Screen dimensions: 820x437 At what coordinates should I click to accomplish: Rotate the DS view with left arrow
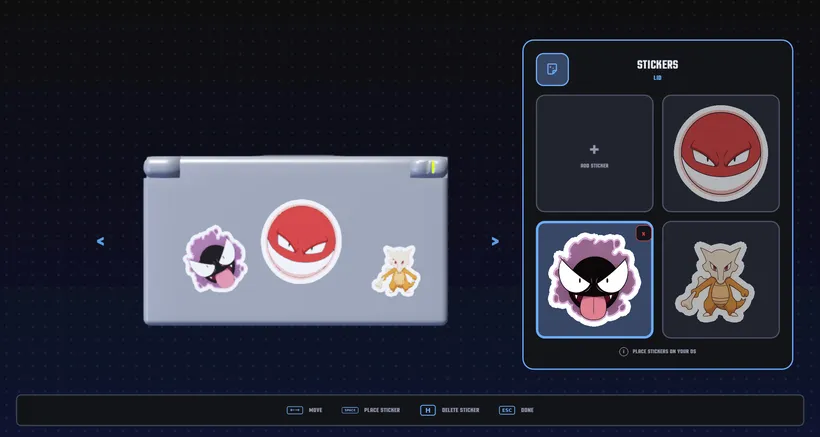[x=100, y=242]
